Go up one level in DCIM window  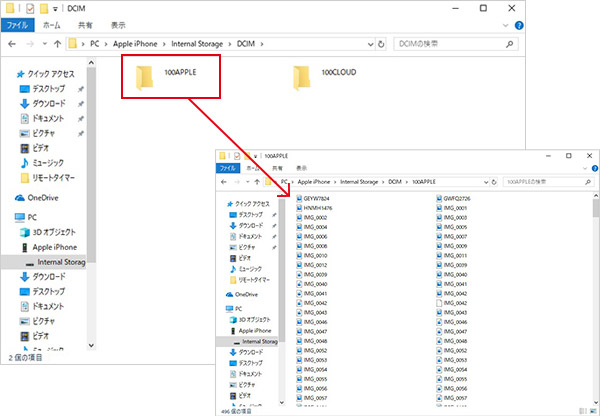coord(58,43)
